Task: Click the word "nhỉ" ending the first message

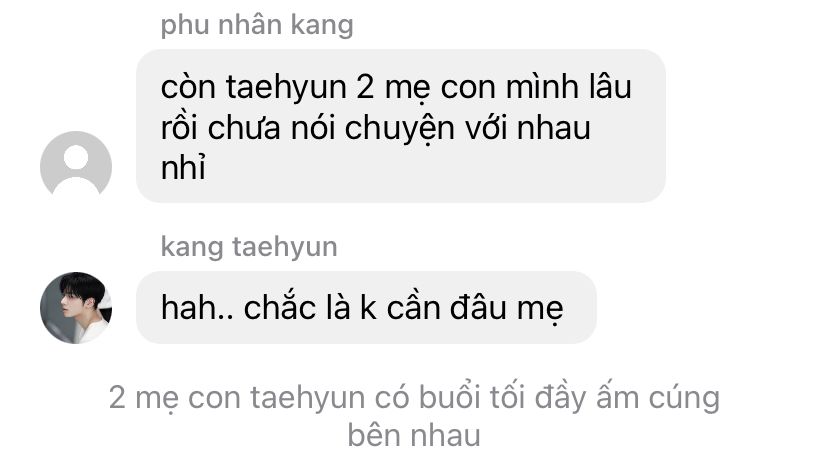Action: pyautogui.click(x=183, y=168)
